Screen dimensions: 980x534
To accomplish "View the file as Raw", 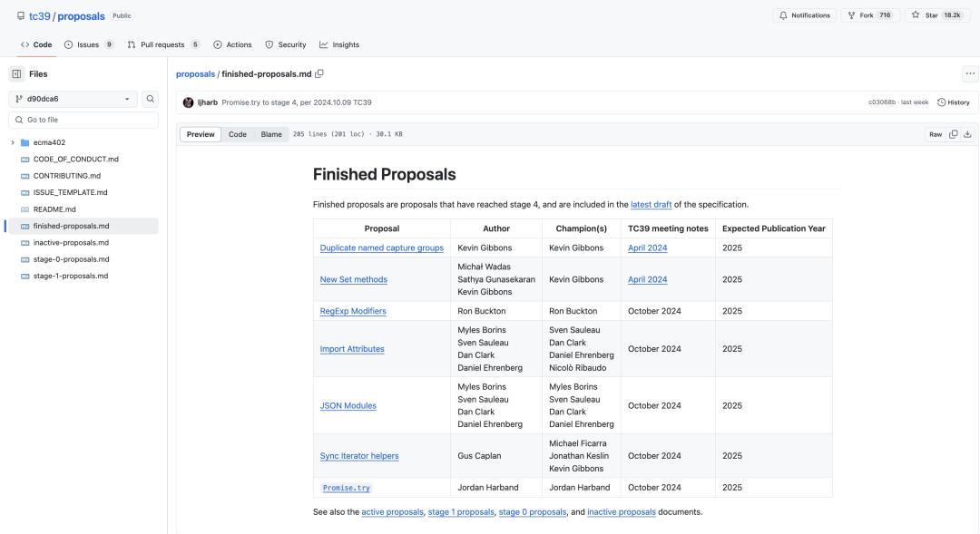I will [x=935, y=134].
